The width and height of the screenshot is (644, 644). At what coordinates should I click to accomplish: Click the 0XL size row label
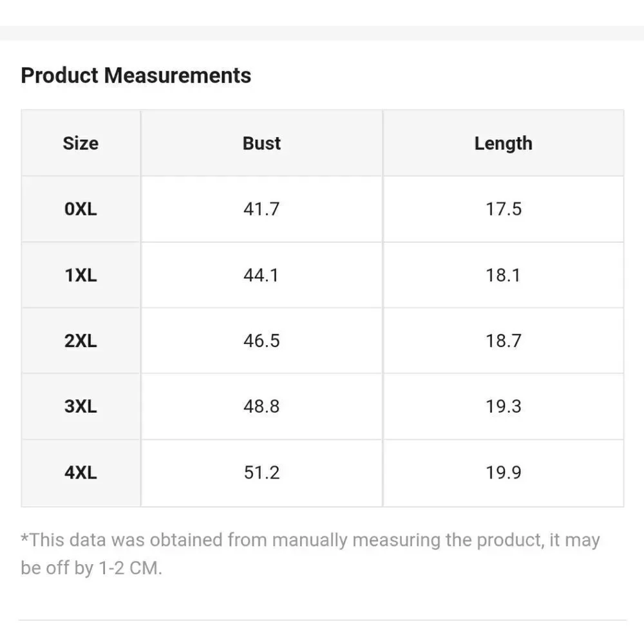80,209
